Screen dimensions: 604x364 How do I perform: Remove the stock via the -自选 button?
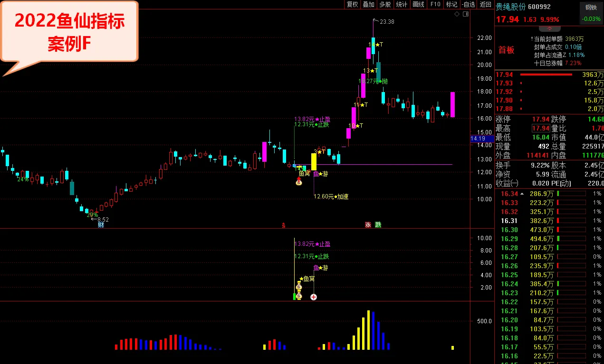click(468, 4)
